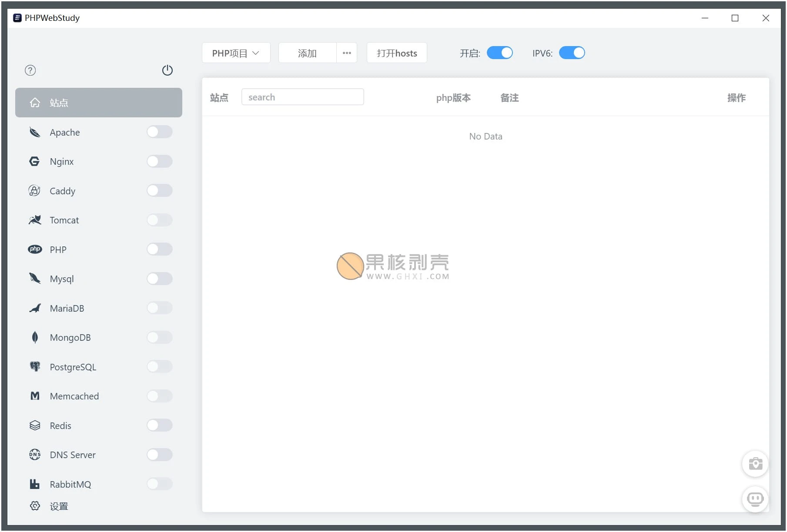The image size is (787, 532).
Task: Open the PostgreSQL sidebar item
Action: point(73,367)
